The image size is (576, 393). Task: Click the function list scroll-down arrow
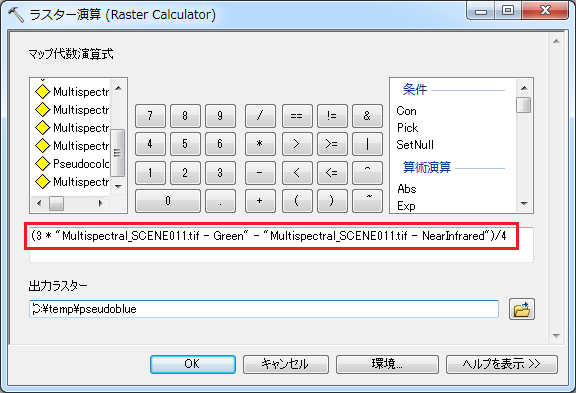pos(524,203)
